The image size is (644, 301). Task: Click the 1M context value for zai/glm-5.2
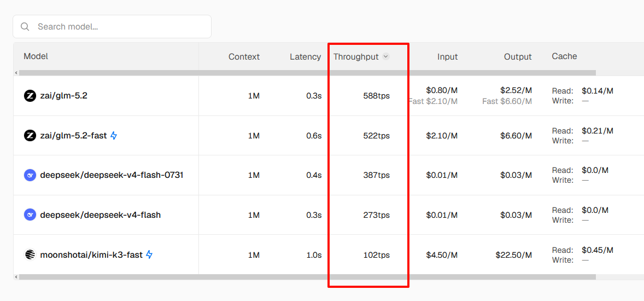point(254,96)
